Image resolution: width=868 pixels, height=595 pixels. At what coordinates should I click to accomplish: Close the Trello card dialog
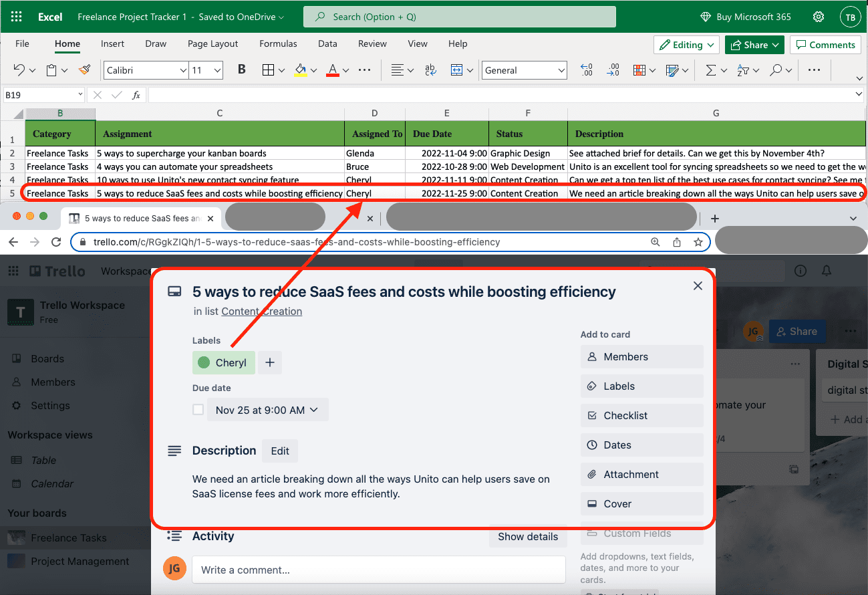pyautogui.click(x=698, y=285)
